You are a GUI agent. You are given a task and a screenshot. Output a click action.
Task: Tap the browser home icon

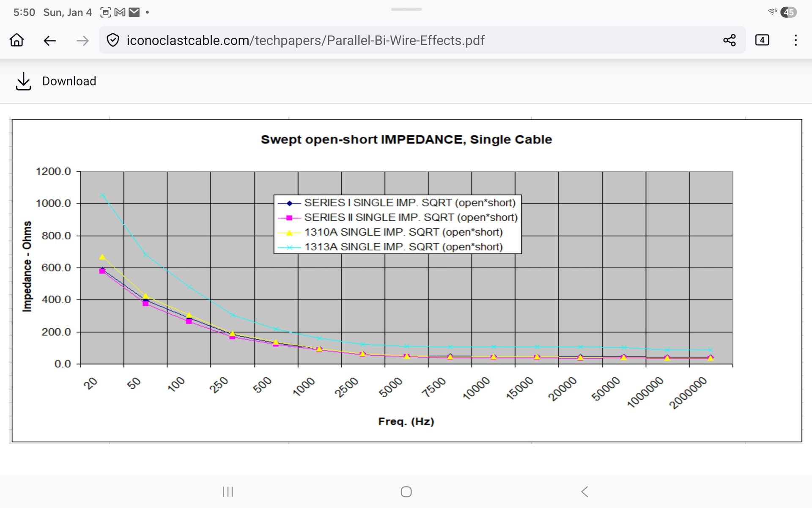(16, 40)
